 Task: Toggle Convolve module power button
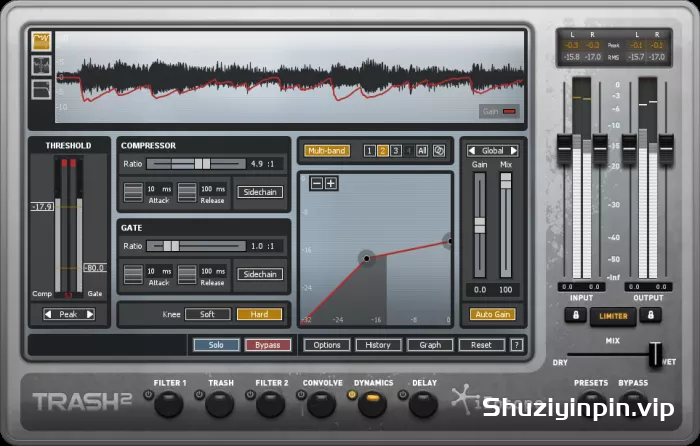301,395
